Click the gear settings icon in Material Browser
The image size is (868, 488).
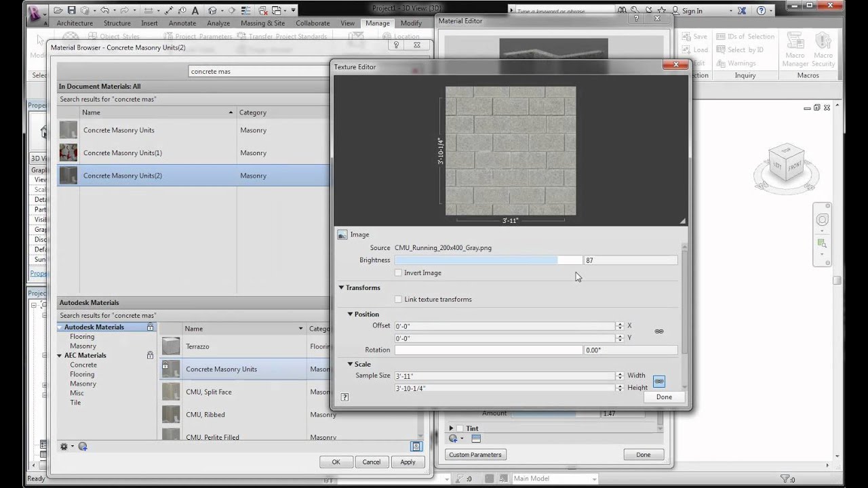64,446
